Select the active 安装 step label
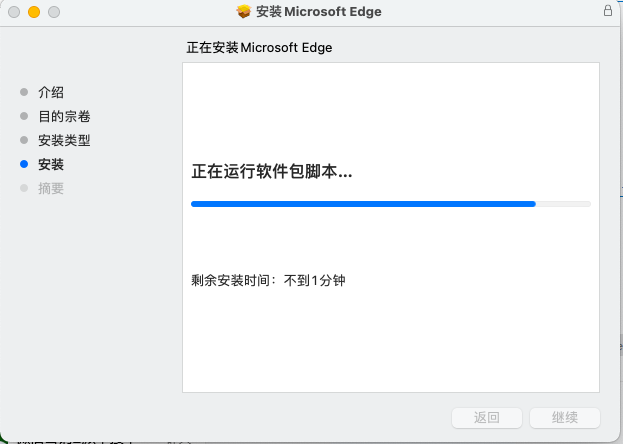Viewport: 623px width, 444px height. pyautogui.click(x=51, y=164)
